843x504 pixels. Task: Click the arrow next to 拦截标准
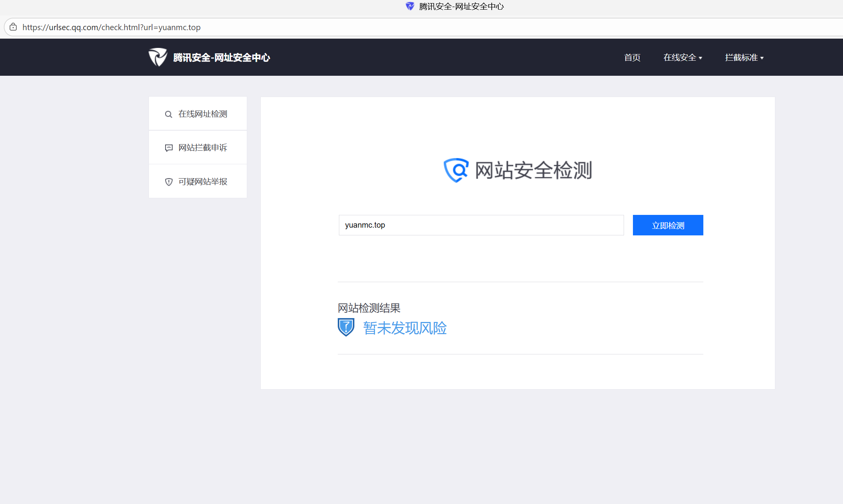tap(762, 58)
